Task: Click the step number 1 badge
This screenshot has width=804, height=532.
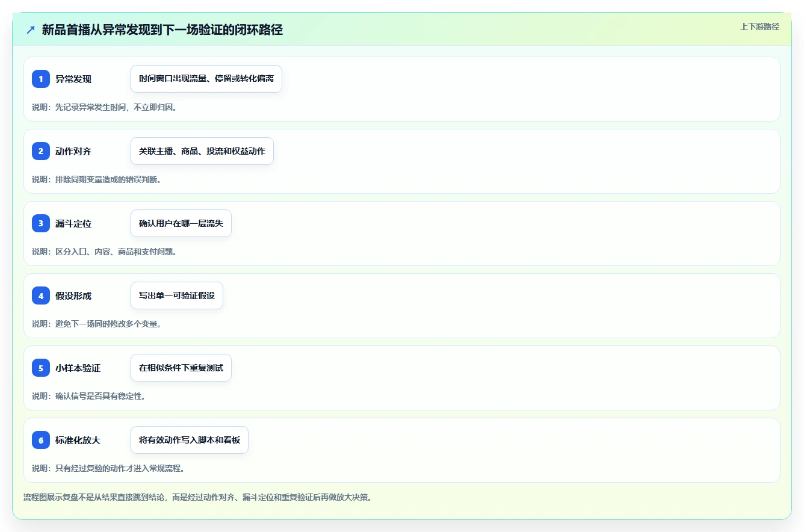Action: (x=41, y=79)
